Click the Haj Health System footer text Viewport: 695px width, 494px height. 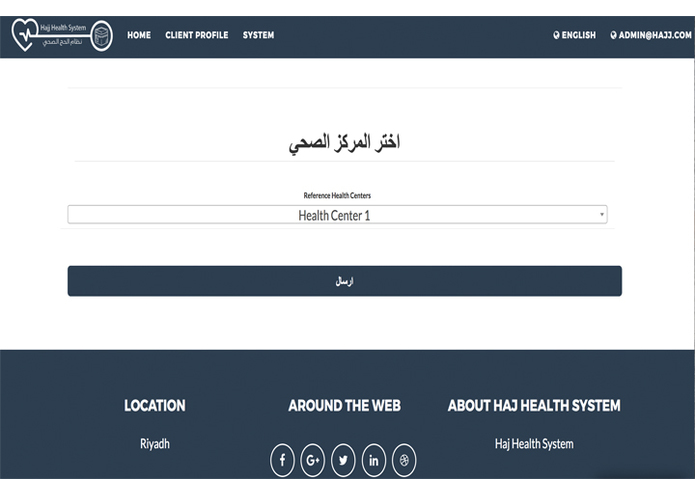pyautogui.click(x=534, y=443)
